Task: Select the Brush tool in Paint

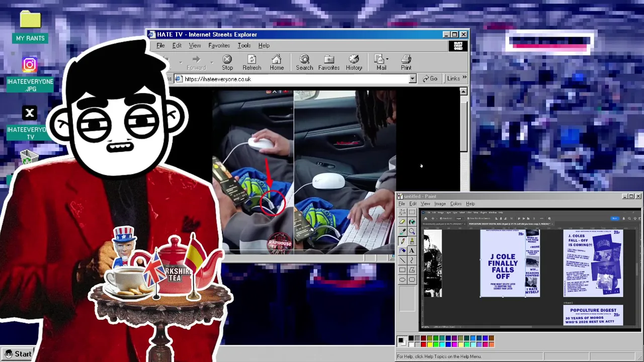Action: pos(412,241)
